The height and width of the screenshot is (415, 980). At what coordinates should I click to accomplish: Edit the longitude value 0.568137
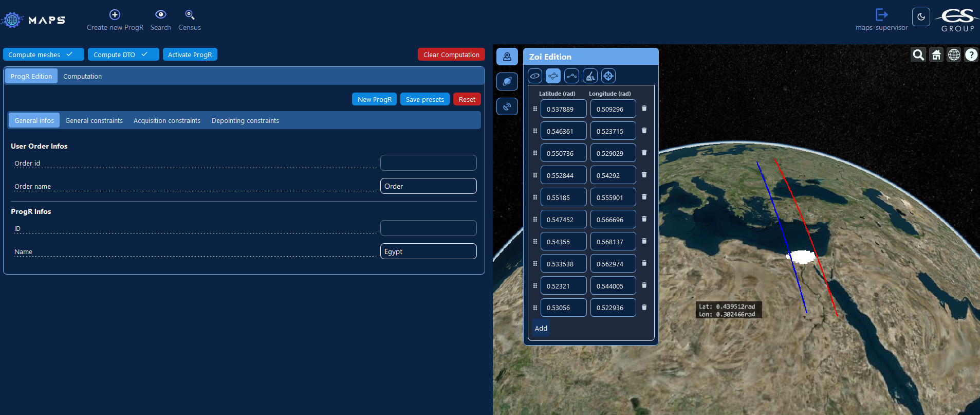coord(613,242)
